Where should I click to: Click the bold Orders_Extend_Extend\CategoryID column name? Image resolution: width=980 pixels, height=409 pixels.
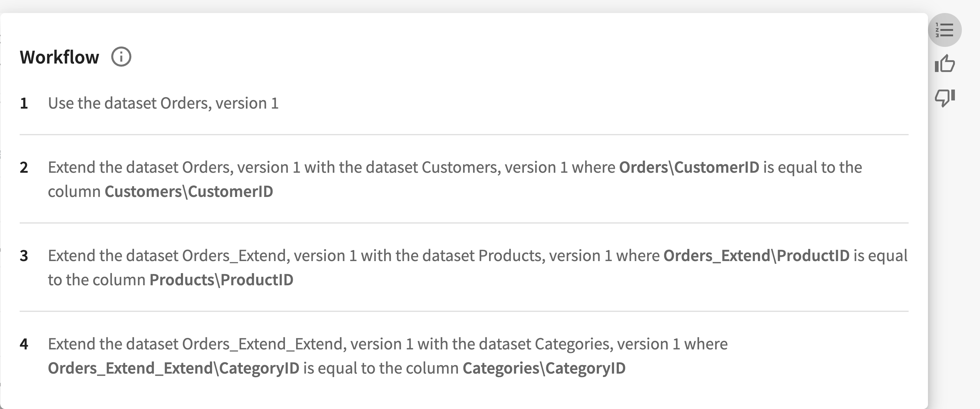coord(174,368)
